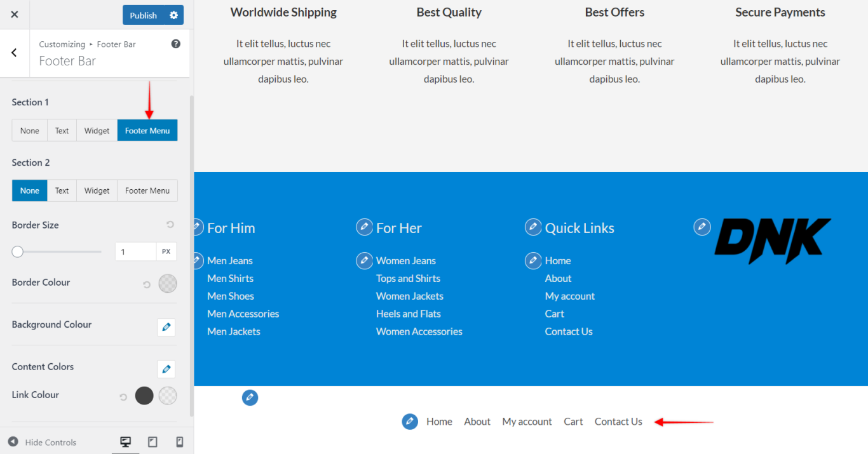The width and height of the screenshot is (868, 454).
Task: Open Cart under Quick Links
Action: coord(555,314)
